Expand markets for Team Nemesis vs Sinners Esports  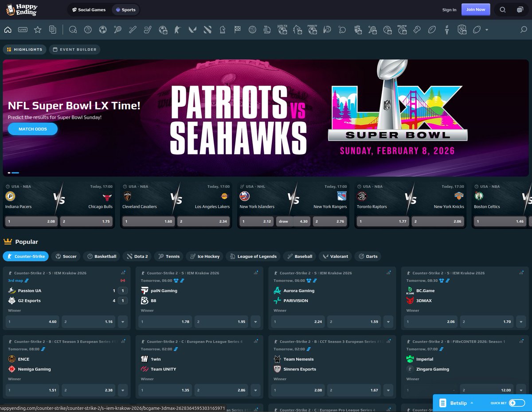(x=388, y=390)
